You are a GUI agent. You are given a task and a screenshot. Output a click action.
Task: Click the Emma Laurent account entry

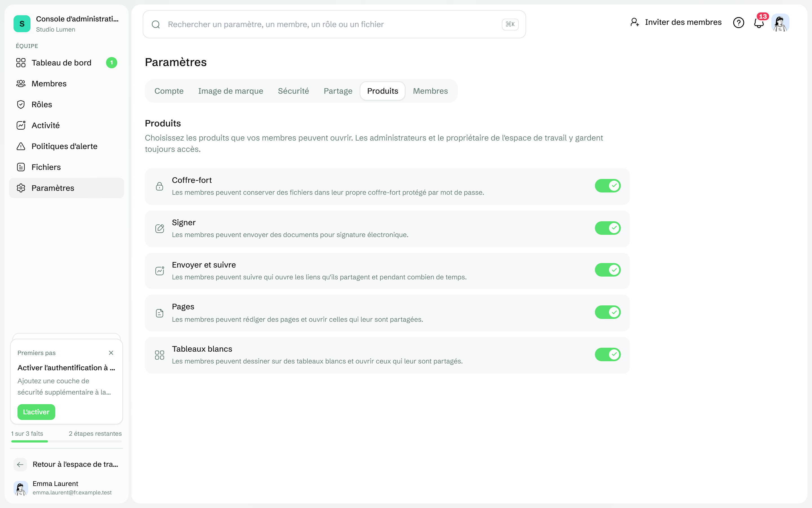[x=67, y=488]
